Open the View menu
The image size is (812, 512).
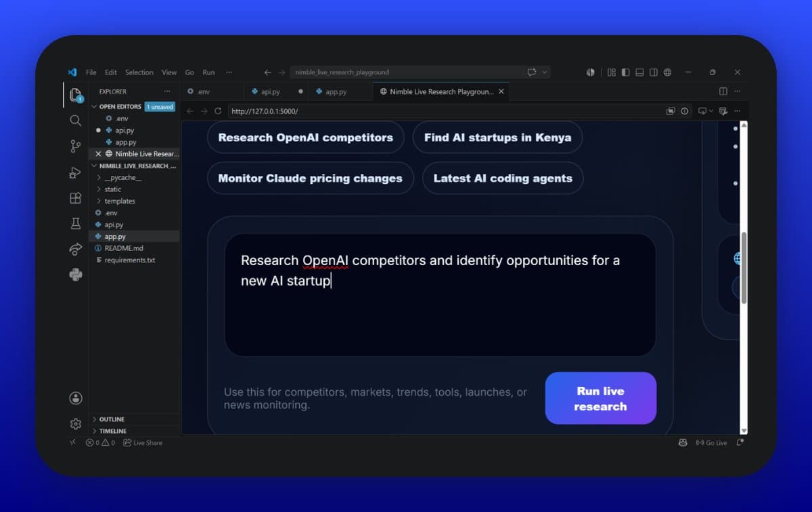point(169,72)
